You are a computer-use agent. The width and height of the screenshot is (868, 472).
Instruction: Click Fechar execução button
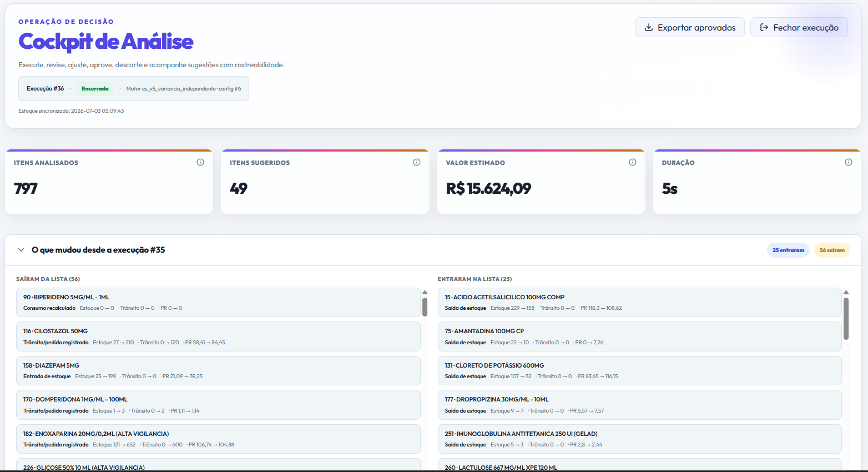coord(799,27)
